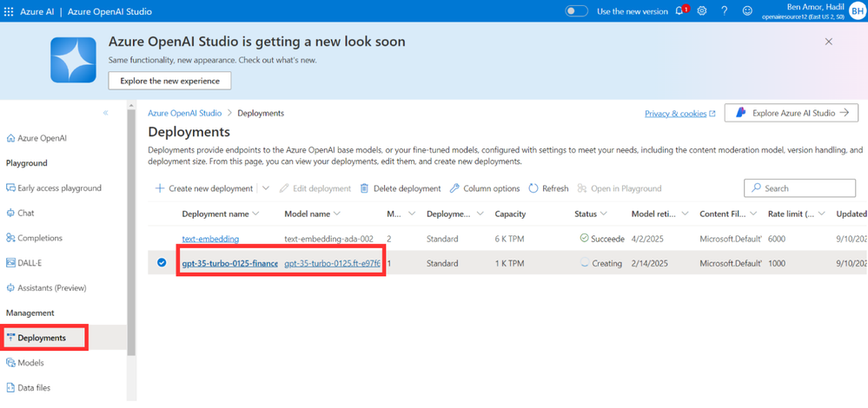The width and height of the screenshot is (868, 408).
Task: Open Content Filter column menu
Action: point(753,214)
